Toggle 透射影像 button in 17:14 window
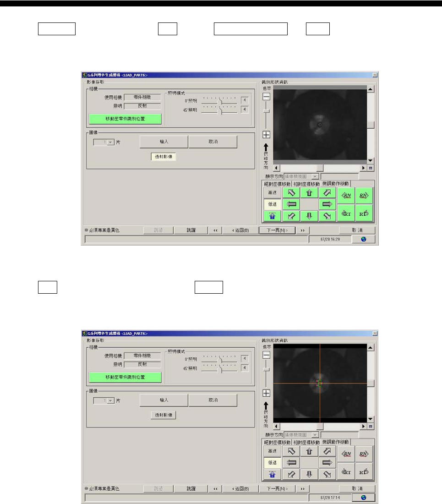The image size is (442, 504). [x=164, y=415]
